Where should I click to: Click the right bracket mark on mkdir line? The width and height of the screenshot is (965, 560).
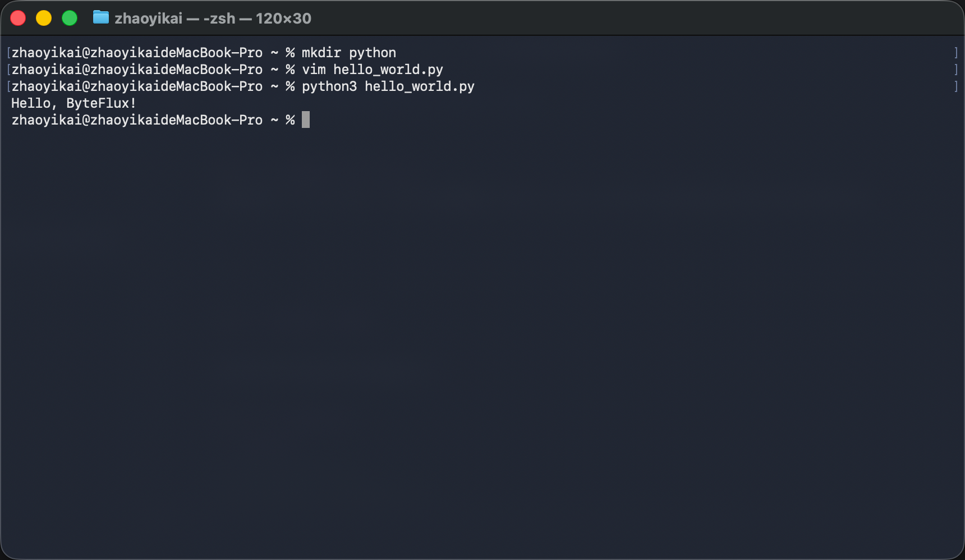point(956,53)
